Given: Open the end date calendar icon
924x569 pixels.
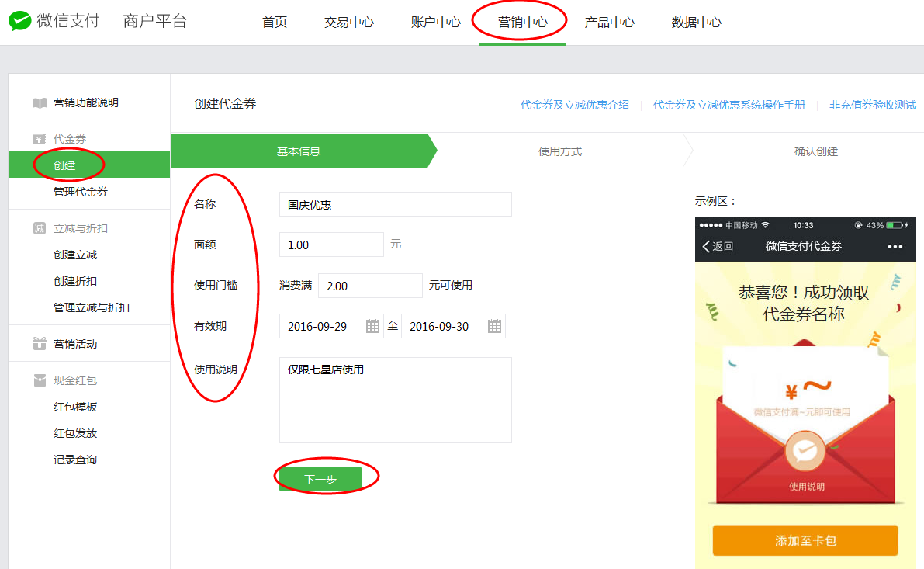Looking at the screenshot, I should 494,326.
